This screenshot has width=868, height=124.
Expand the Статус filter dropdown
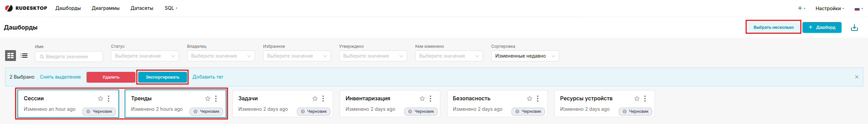(145, 56)
